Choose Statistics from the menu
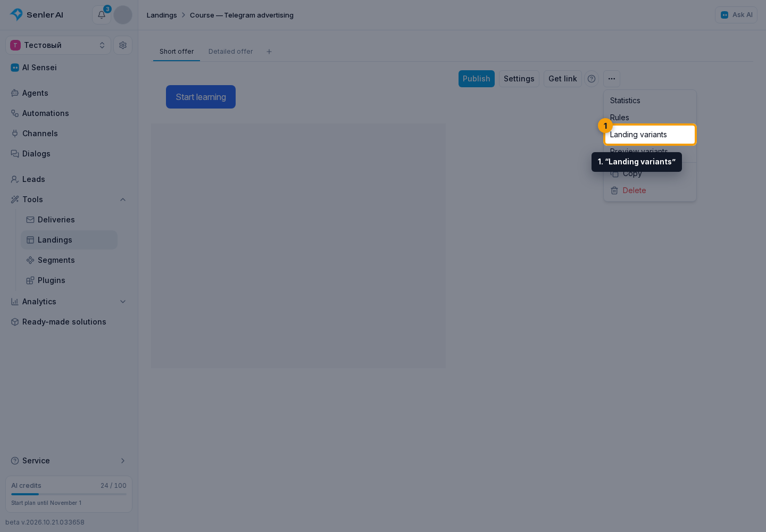Image resolution: width=766 pixels, height=532 pixels. (650, 101)
